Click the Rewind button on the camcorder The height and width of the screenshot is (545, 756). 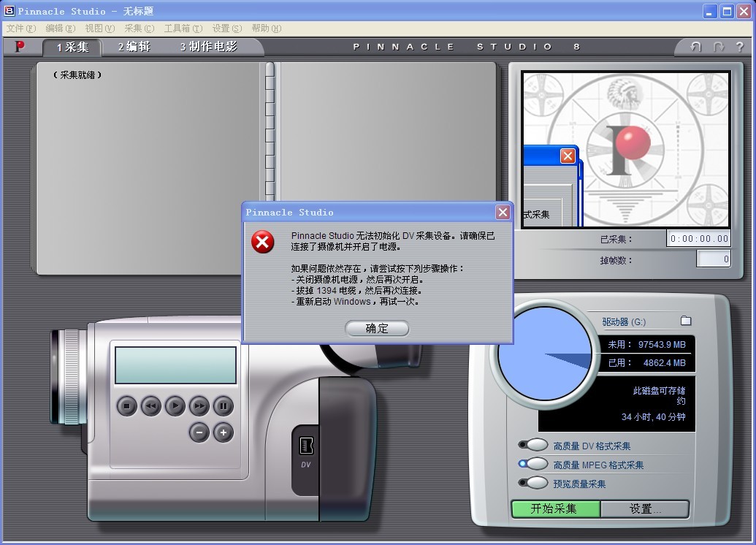tap(150, 405)
